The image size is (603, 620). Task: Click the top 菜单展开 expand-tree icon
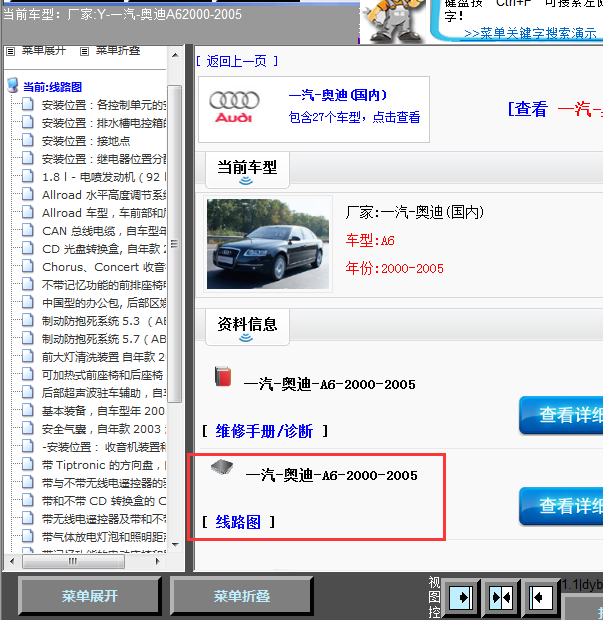(x=11, y=51)
